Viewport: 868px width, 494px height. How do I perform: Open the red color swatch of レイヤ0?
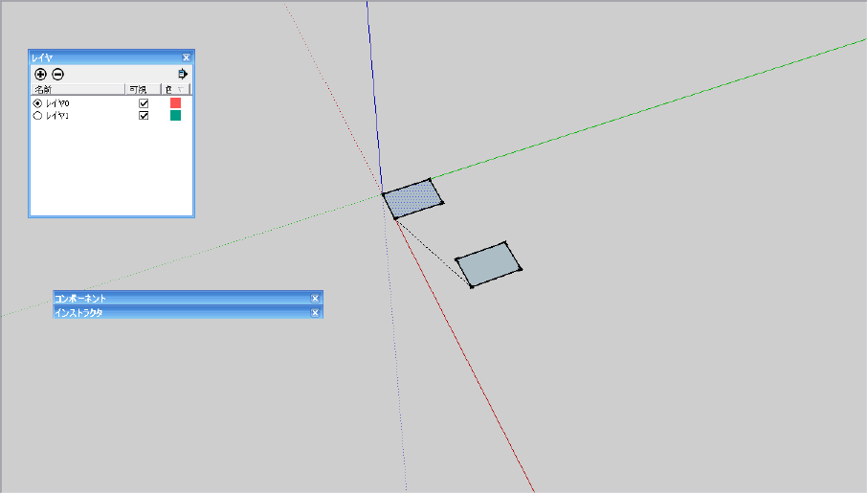pyautogui.click(x=175, y=103)
